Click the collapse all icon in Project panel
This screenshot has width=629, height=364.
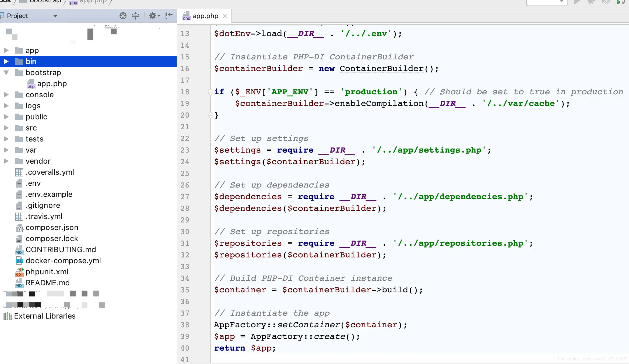[x=136, y=16]
